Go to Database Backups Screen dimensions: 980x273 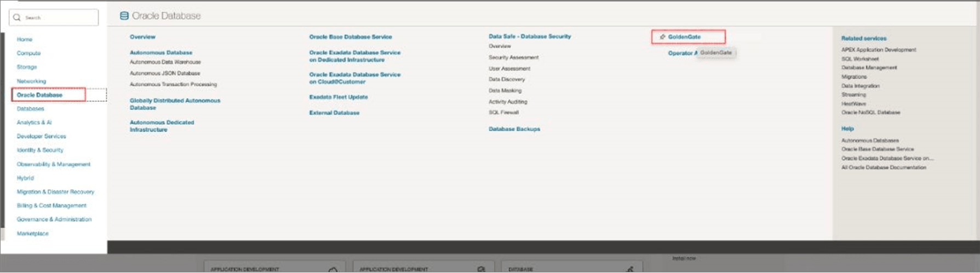[x=514, y=129]
